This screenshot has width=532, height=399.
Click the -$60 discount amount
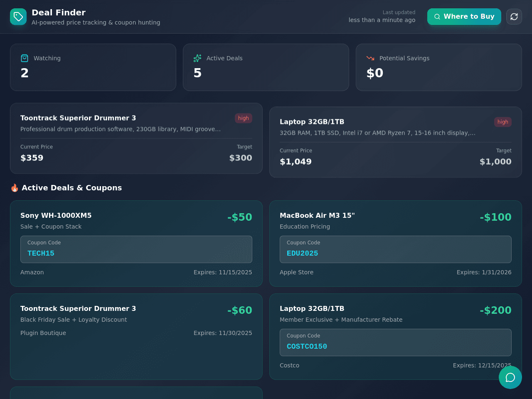coord(240,310)
